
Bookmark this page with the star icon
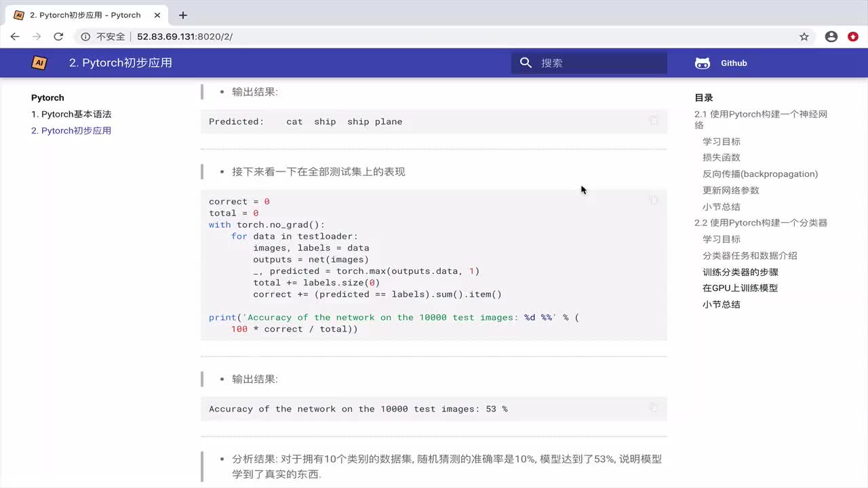tap(804, 37)
